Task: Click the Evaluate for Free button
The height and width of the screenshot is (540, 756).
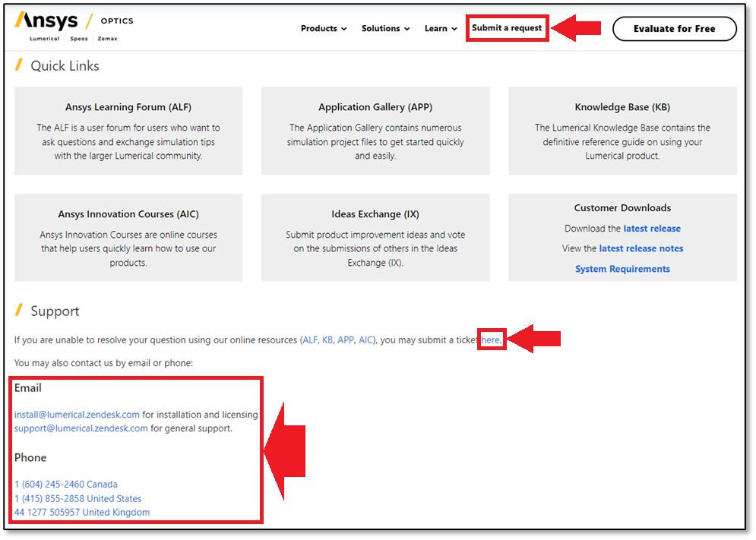Action: click(x=675, y=29)
